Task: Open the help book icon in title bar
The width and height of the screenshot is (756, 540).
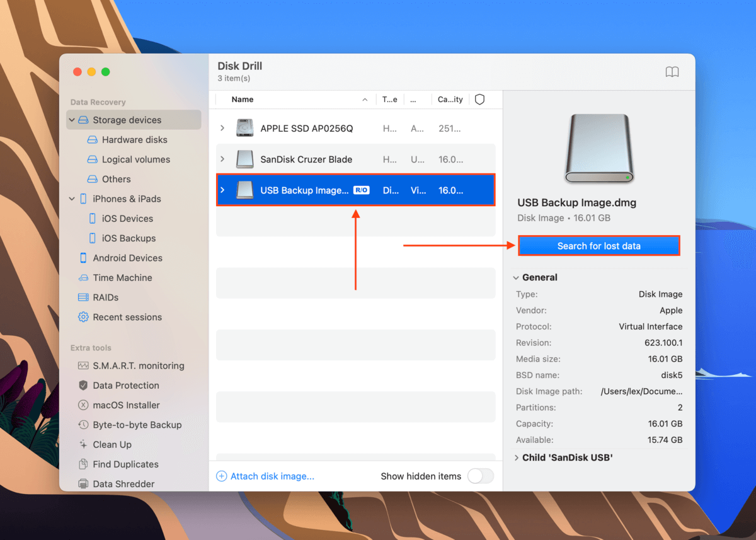Action: coord(672,72)
